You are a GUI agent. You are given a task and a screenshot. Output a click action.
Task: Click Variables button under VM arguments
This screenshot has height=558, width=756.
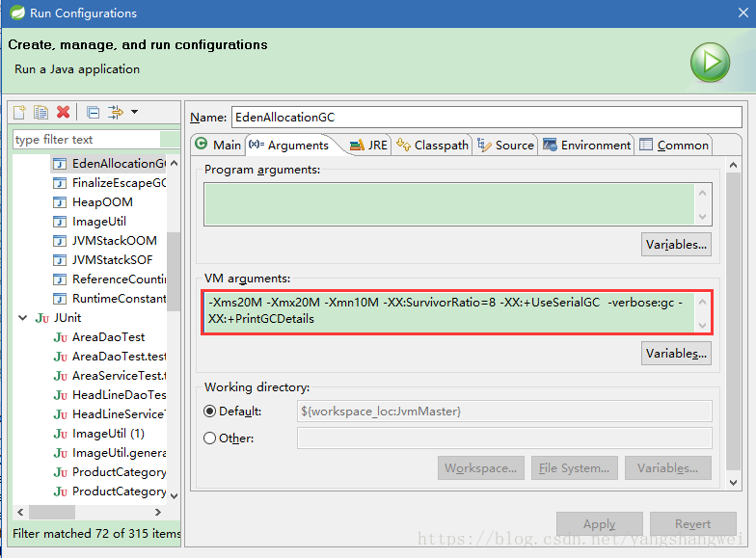click(676, 354)
